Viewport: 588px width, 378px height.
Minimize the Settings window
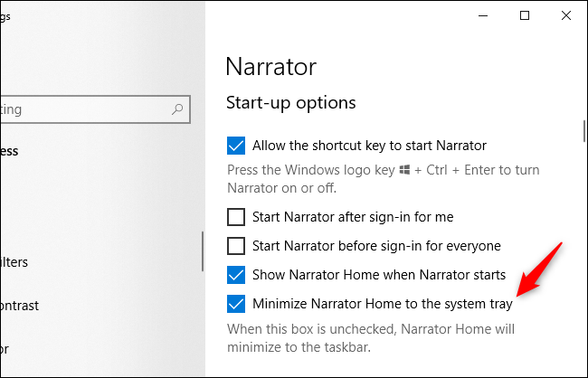[x=483, y=15]
